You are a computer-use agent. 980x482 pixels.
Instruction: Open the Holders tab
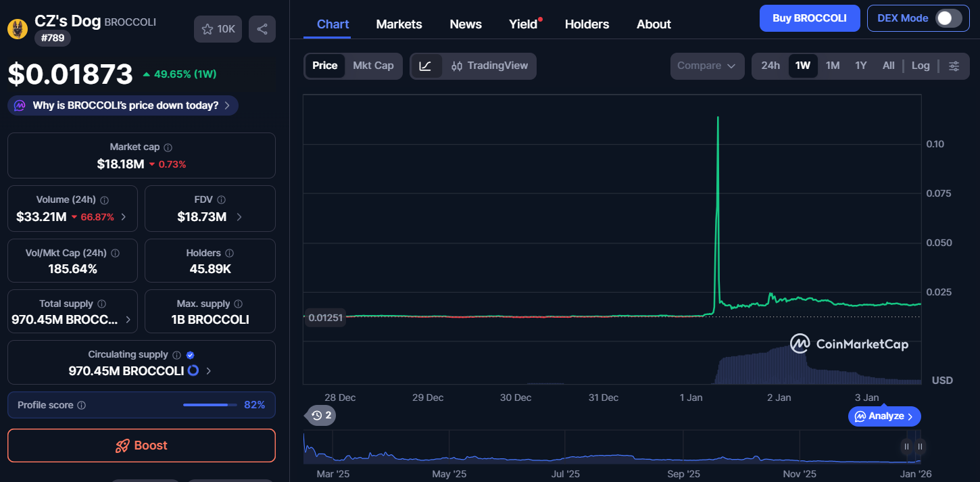587,24
